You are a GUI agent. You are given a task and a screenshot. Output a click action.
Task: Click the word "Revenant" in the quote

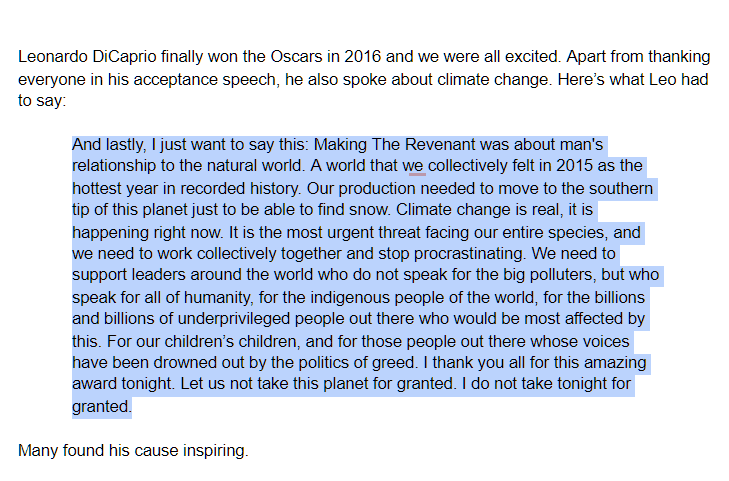(x=440, y=145)
